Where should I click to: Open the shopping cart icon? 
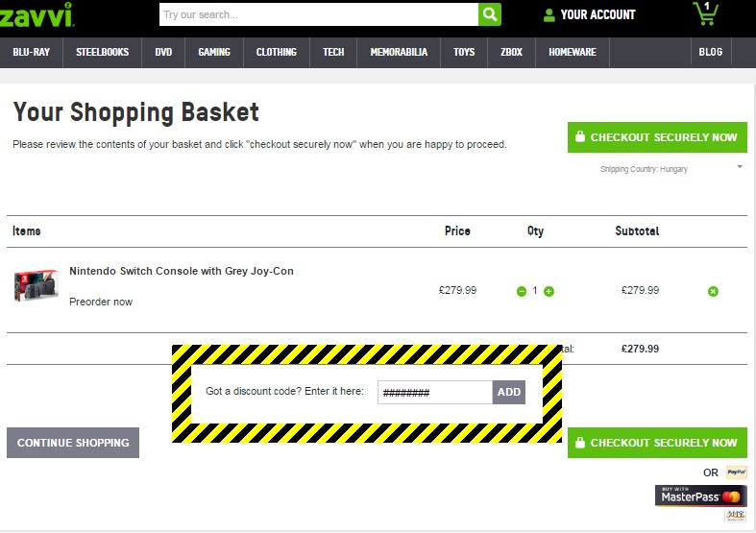pyautogui.click(x=705, y=13)
